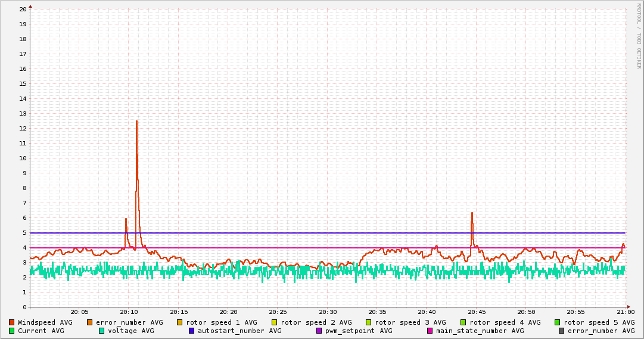Viewport: 644px width, 339px height.
Task: Select the purple pwm_setpoint AVG swatch
Action: (319, 331)
